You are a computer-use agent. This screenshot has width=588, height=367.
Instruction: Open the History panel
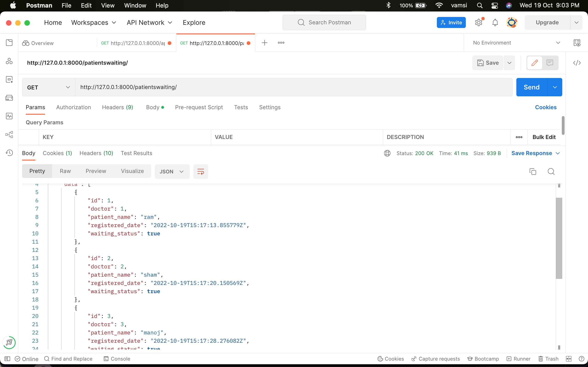[x=9, y=153]
